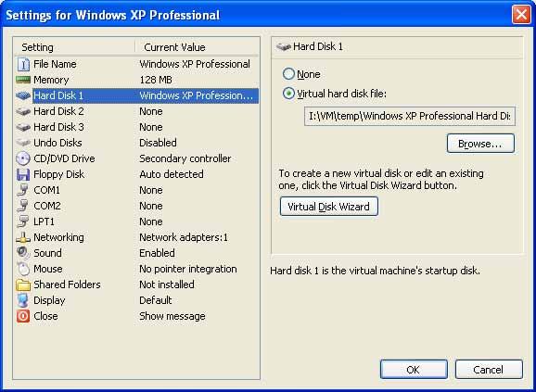Screen dimensions: 536x392
Task: Click the 'Disabled' undo disks value
Action: point(158,143)
